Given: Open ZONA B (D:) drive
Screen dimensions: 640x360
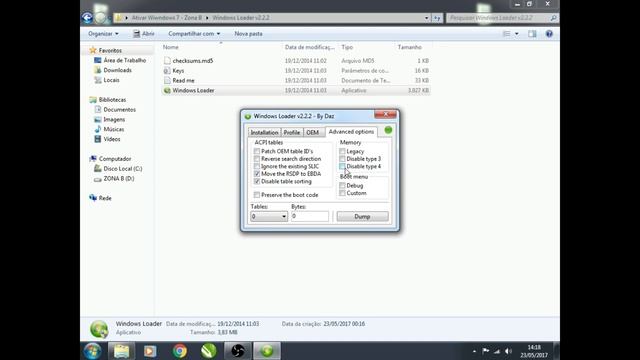Looking at the screenshot, I should click(118, 179).
